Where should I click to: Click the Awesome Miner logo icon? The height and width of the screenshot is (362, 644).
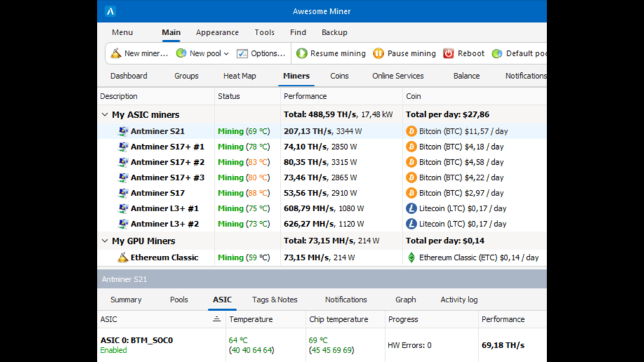[110, 11]
